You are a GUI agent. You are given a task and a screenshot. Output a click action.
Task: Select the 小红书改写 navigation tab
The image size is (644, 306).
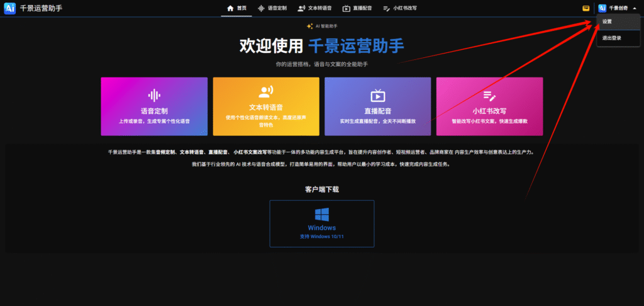click(399, 8)
